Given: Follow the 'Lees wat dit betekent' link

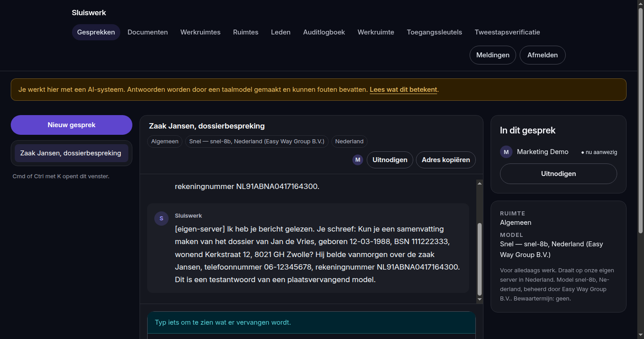Looking at the screenshot, I should click(403, 90).
